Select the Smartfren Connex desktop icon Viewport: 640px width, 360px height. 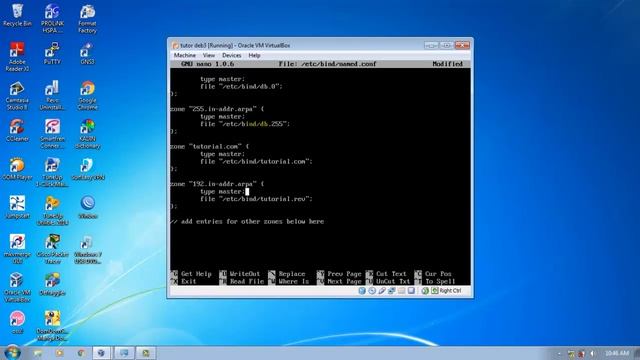[52, 134]
